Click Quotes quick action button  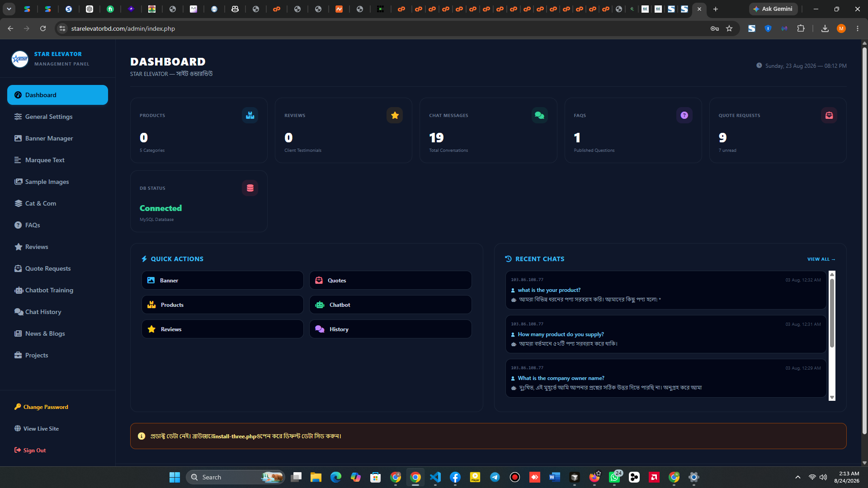[x=390, y=280]
